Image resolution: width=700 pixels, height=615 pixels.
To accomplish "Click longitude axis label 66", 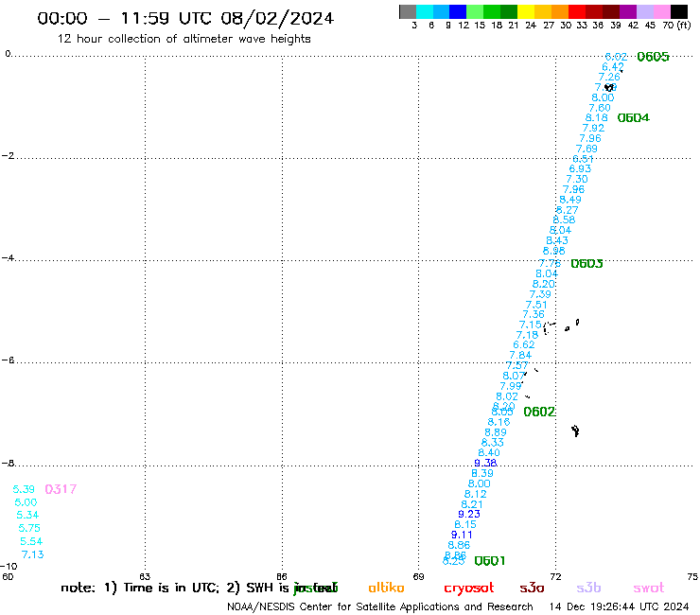I will 282,576.
